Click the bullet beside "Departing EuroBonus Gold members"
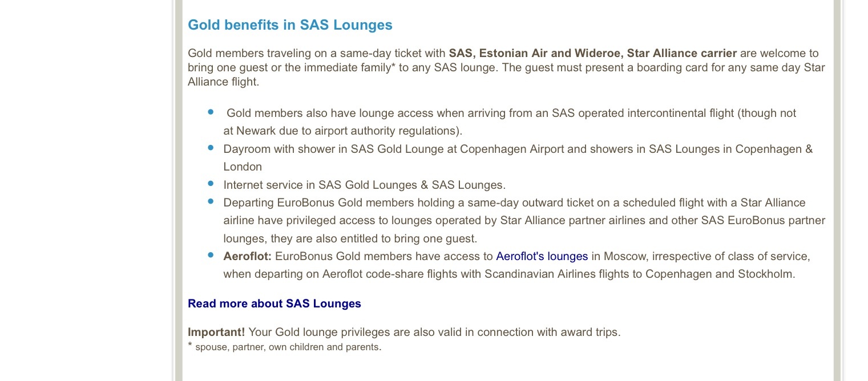 (211, 201)
